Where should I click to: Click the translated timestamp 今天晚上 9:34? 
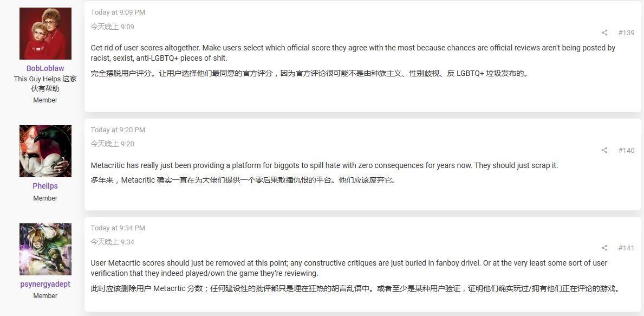pyautogui.click(x=113, y=242)
